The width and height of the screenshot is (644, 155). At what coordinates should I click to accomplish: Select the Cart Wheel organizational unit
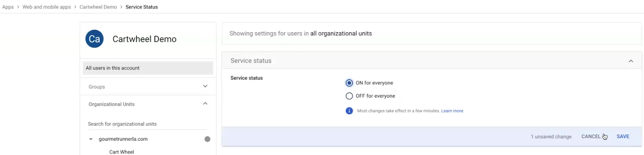tap(122, 152)
